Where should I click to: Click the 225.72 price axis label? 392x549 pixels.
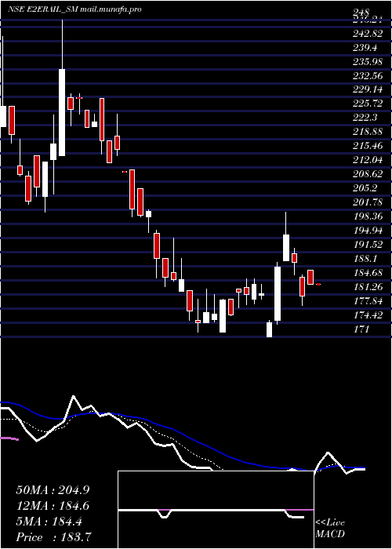click(x=366, y=104)
